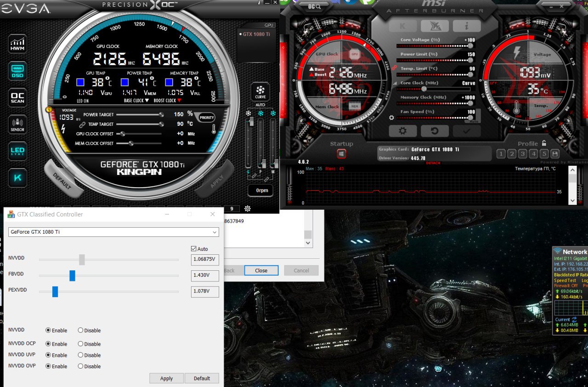Toggle Windows Startup button in Afterburner

point(341,154)
